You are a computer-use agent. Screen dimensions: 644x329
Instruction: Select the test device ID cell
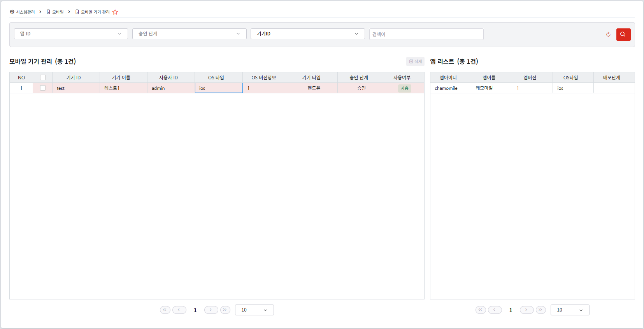tap(76, 88)
